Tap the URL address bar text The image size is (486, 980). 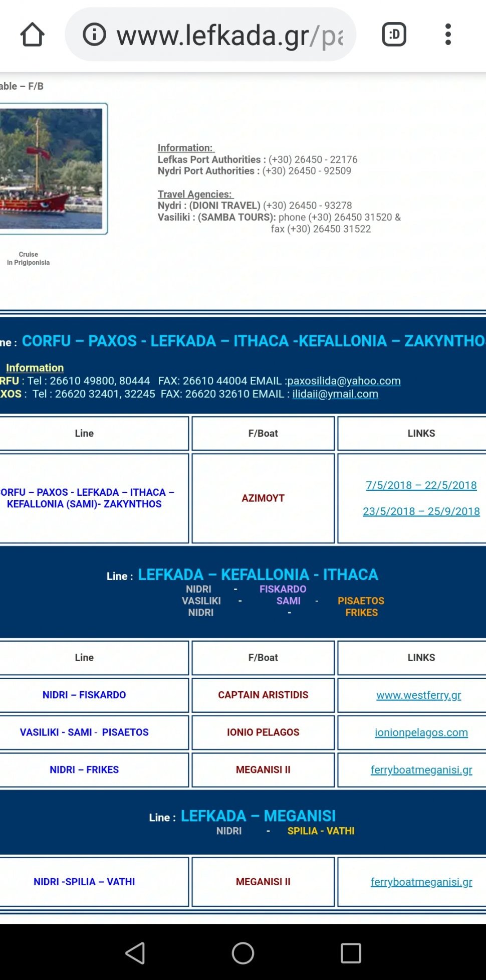229,36
